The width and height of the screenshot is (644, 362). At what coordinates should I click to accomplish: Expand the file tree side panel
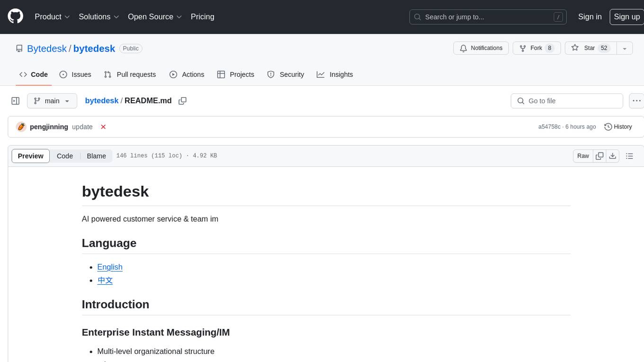[15, 101]
